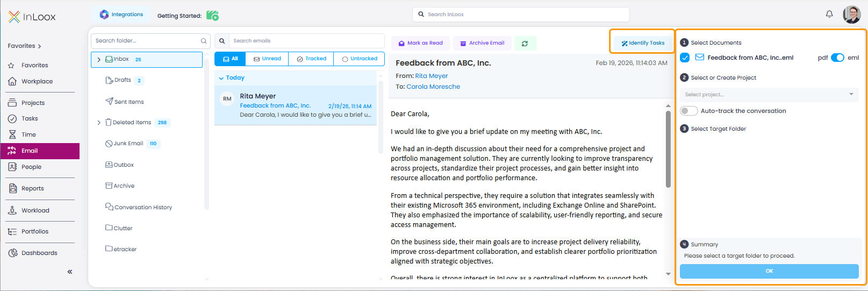
Task: Show All emails tab
Action: pyautogui.click(x=230, y=59)
